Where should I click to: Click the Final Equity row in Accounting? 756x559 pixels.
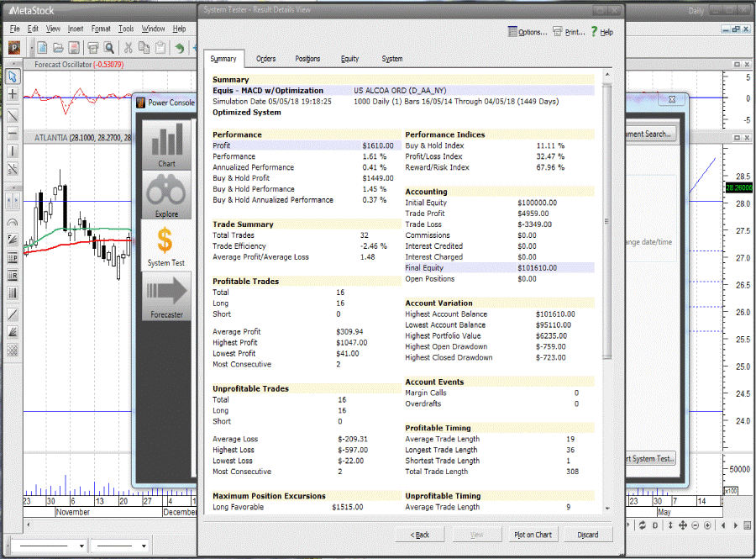click(500, 268)
